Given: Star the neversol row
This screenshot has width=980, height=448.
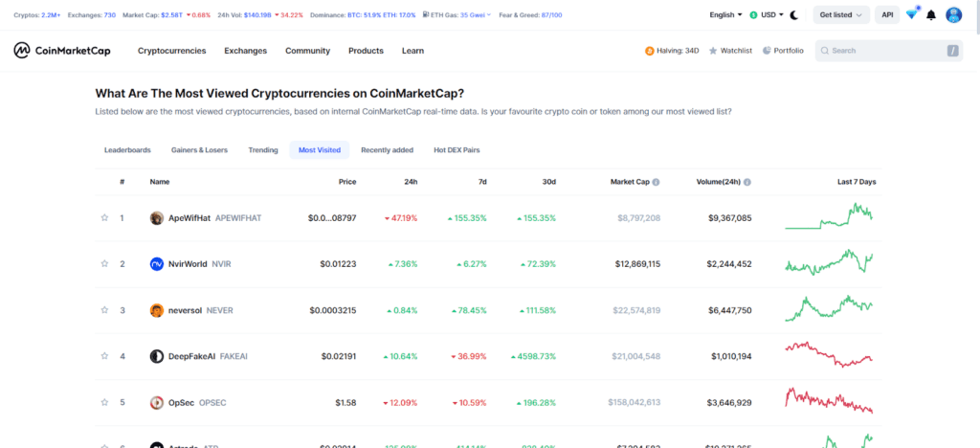Looking at the screenshot, I should pos(104,310).
